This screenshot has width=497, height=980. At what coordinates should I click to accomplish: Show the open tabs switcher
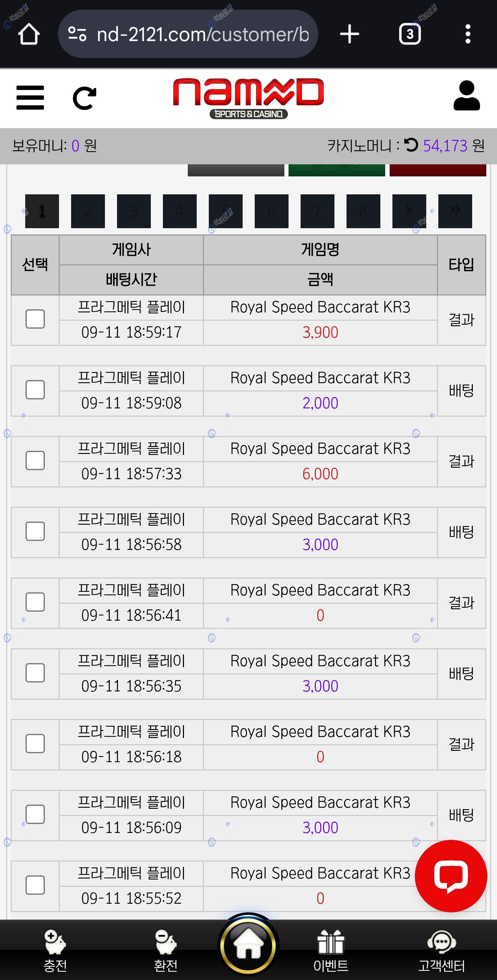tap(410, 34)
